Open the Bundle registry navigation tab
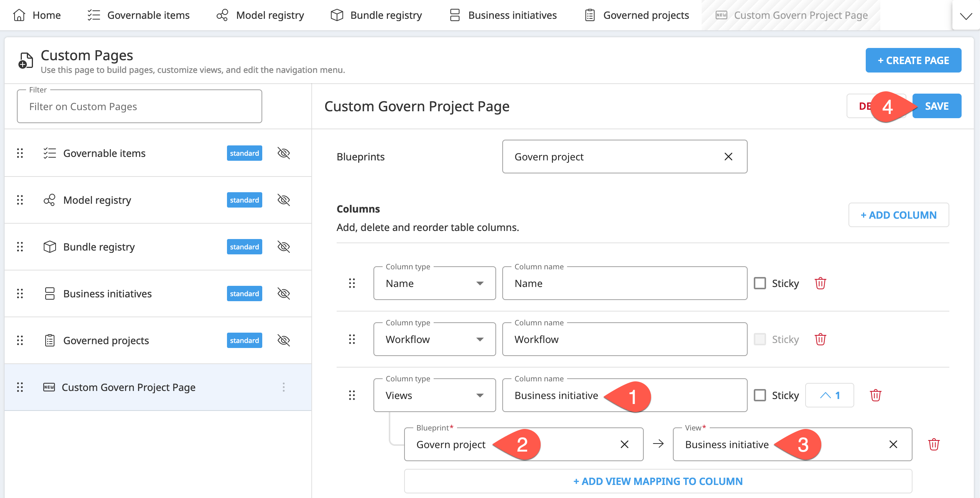 (376, 15)
